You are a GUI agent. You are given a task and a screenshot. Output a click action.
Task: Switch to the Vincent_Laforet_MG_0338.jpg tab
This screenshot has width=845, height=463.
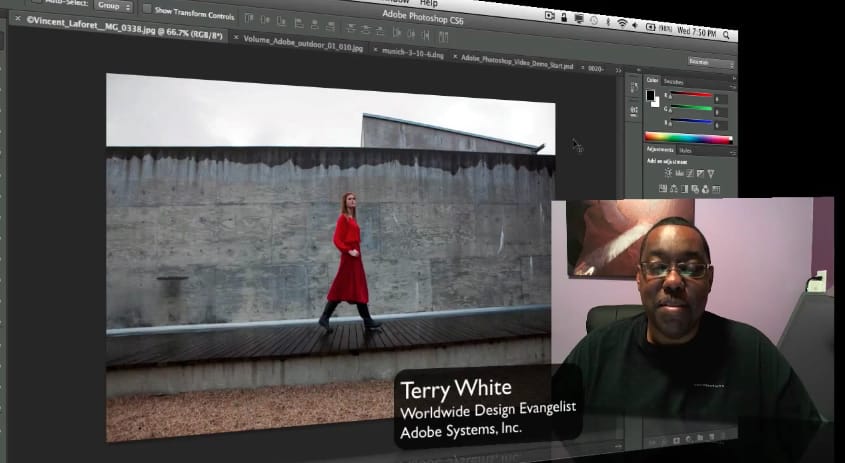123,27
